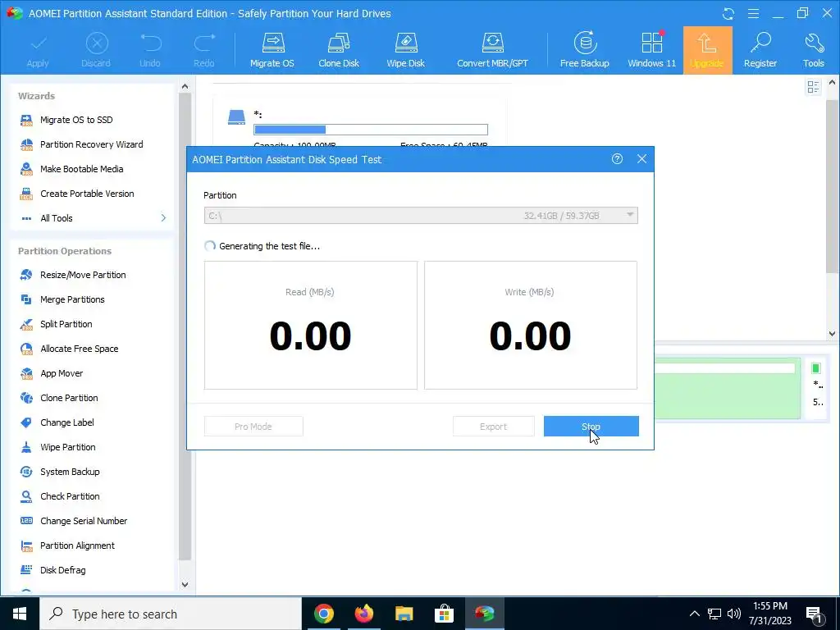The image size is (840, 630).
Task: Launch App Mover
Action: click(x=61, y=373)
